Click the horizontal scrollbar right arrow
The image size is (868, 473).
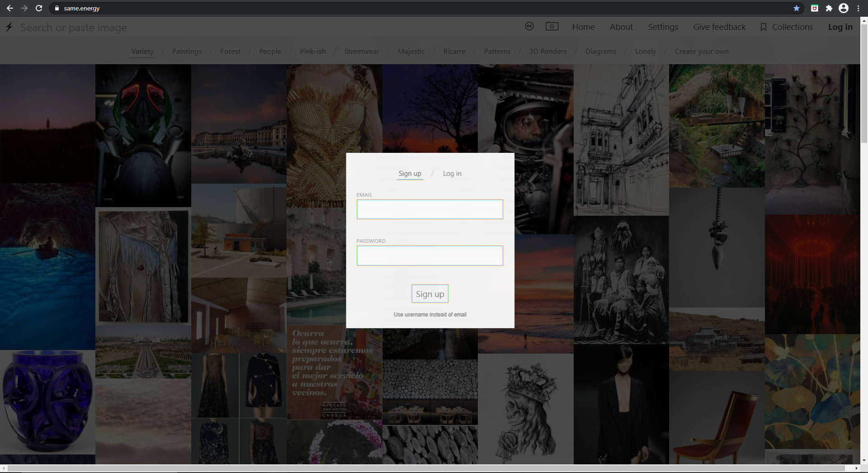click(x=857, y=468)
